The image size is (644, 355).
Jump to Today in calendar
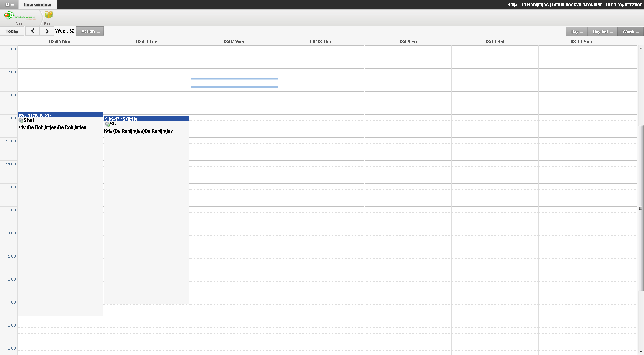pos(12,31)
